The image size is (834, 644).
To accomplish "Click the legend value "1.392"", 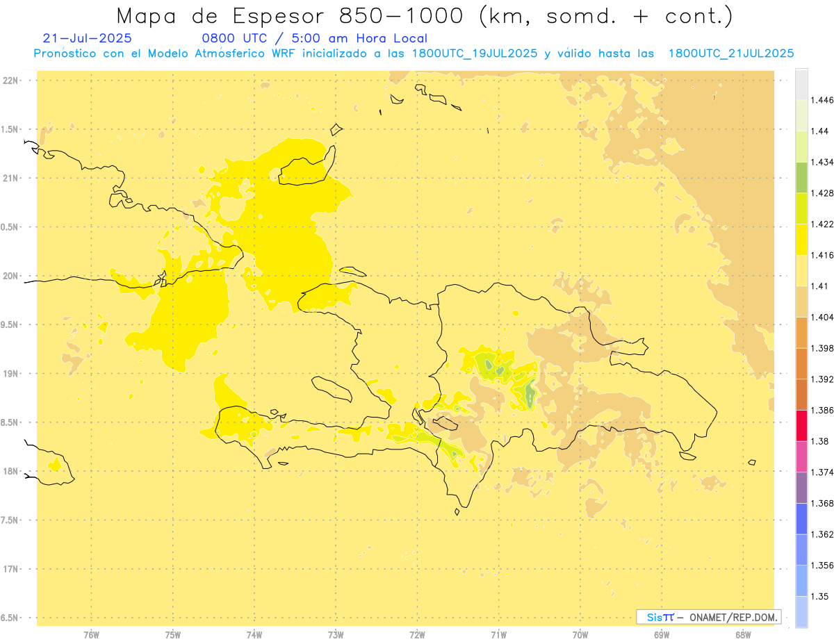I will [x=822, y=379].
